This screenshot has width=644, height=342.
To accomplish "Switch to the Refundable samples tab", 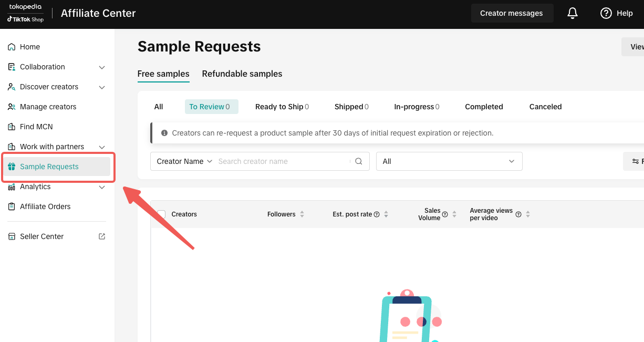I will click(x=242, y=74).
